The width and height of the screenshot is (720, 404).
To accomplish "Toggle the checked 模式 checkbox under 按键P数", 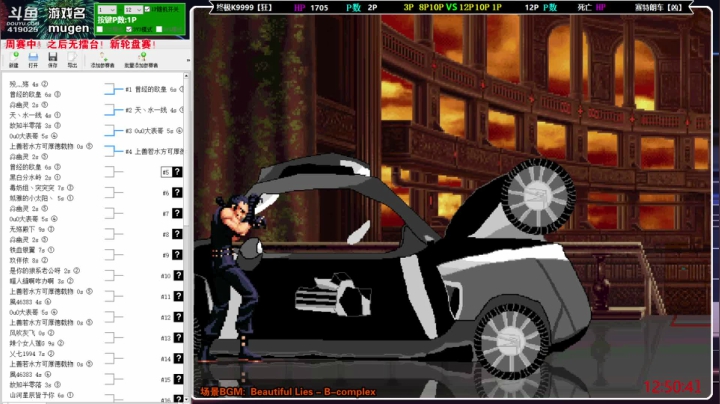I will click(x=129, y=29).
